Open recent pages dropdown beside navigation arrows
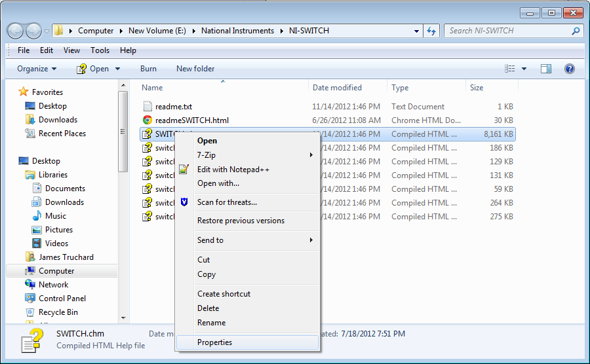590x364 pixels. [x=47, y=31]
